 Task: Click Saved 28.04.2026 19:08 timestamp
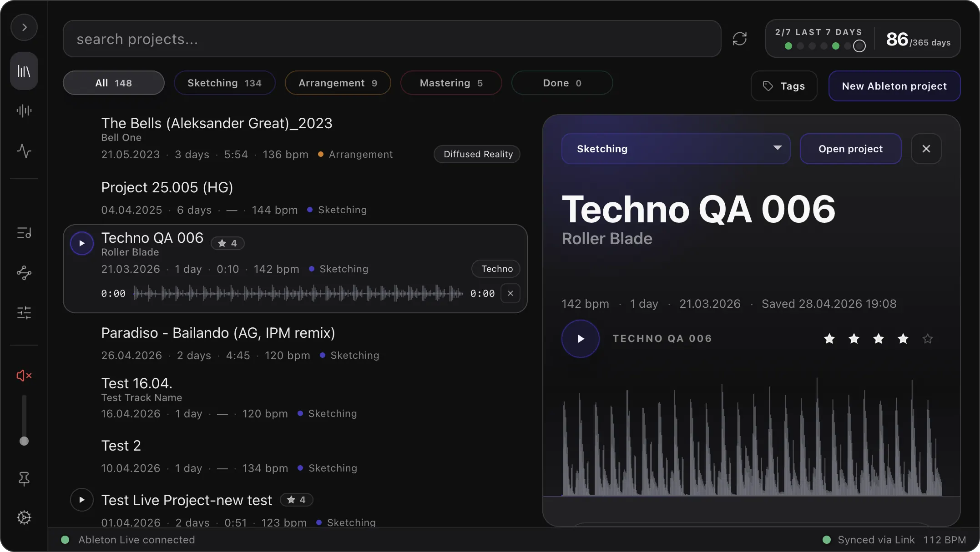(x=829, y=304)
